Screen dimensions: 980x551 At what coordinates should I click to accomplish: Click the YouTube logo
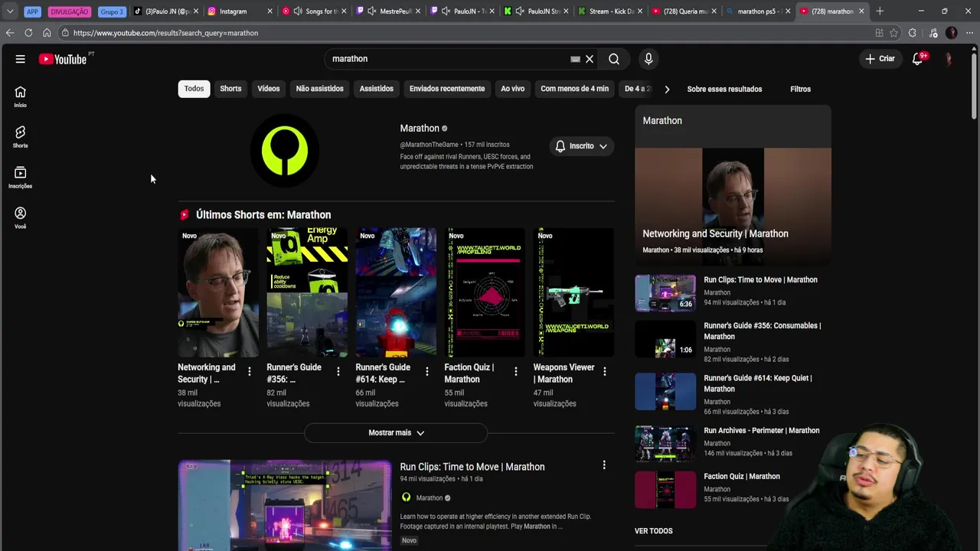tap(63, 59)
